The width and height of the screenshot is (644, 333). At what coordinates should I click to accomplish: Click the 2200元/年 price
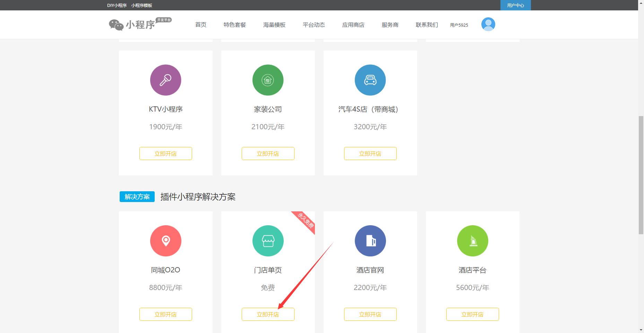(x=370, y=288)
